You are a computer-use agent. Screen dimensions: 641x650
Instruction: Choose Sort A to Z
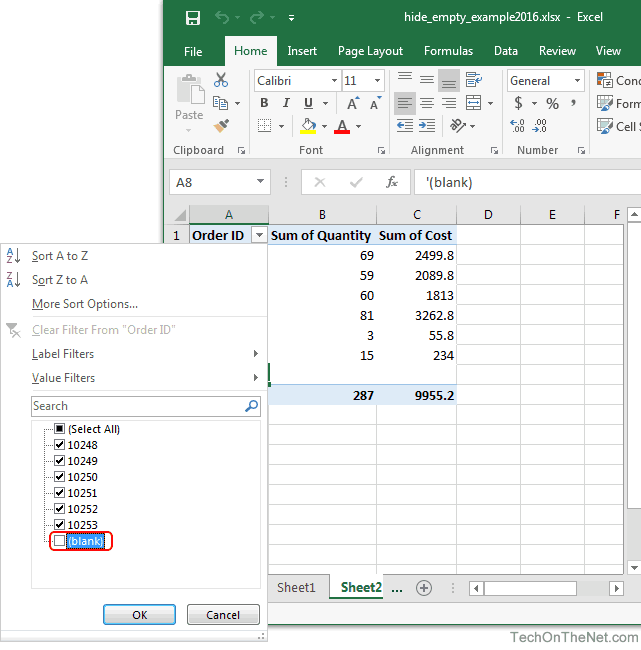tap(60, 256)
